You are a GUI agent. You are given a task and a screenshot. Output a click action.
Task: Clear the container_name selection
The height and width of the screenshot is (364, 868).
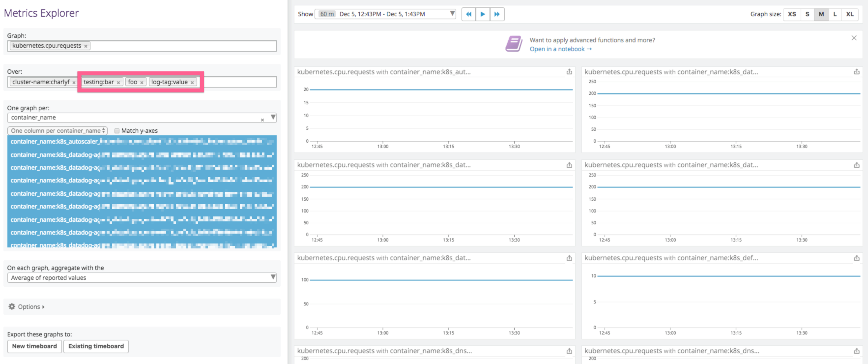(262, 120)
